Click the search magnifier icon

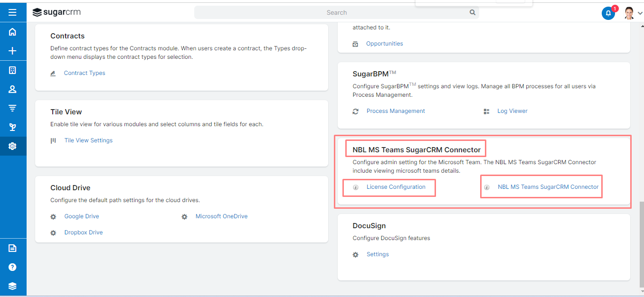click(x=473, y=12)
